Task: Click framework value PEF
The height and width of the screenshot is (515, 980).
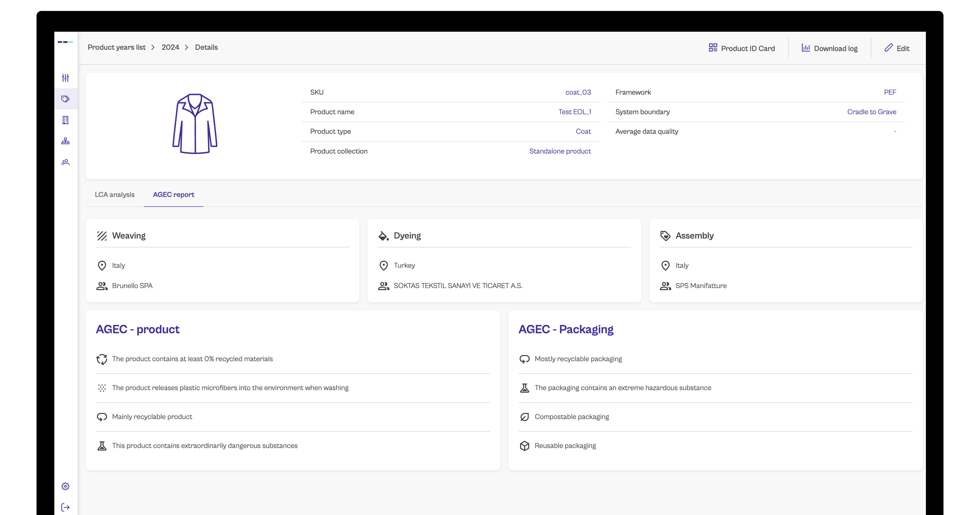Action: point(890,92)
